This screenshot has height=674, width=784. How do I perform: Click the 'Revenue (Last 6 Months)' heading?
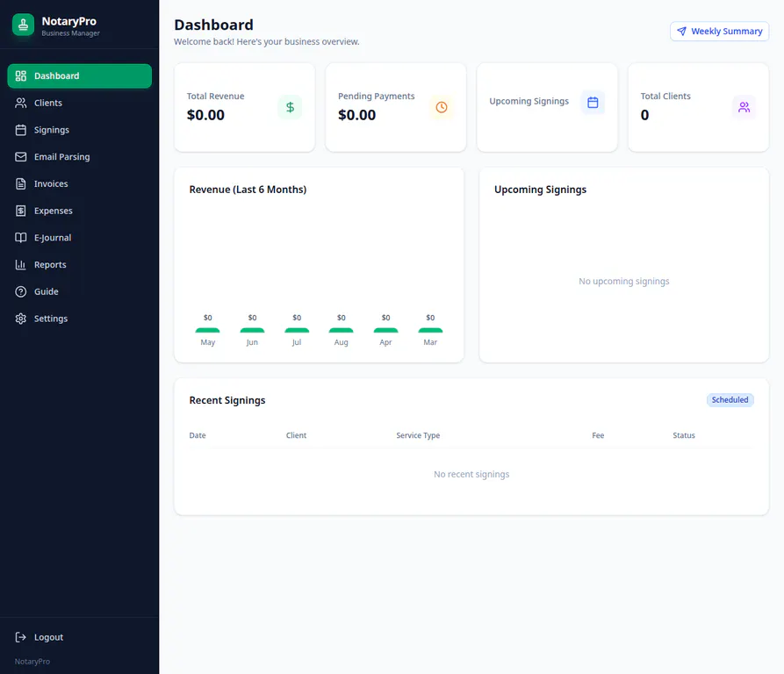(x=248, y=190)
